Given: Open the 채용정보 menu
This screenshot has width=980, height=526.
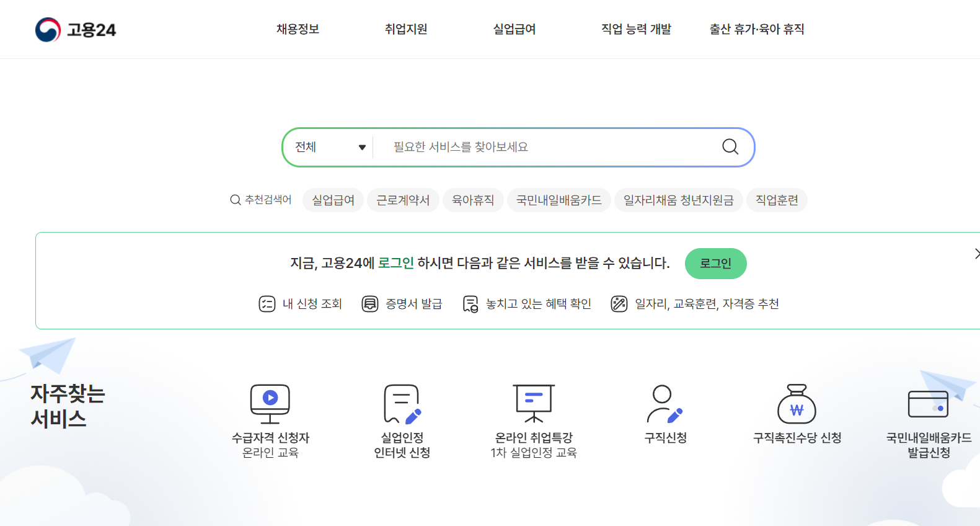Looking at the screenshot, I should (298, 29).
